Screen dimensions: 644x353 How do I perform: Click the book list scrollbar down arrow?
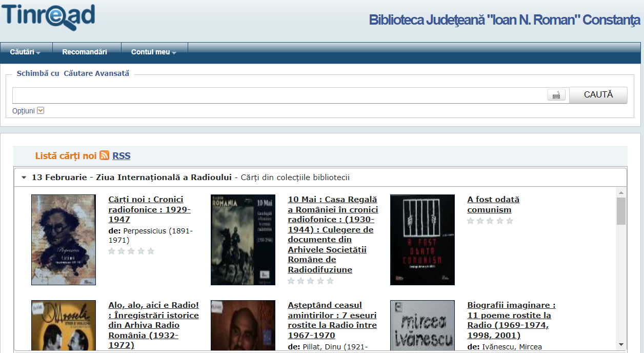pyautogui.click(x=621, y=345)
